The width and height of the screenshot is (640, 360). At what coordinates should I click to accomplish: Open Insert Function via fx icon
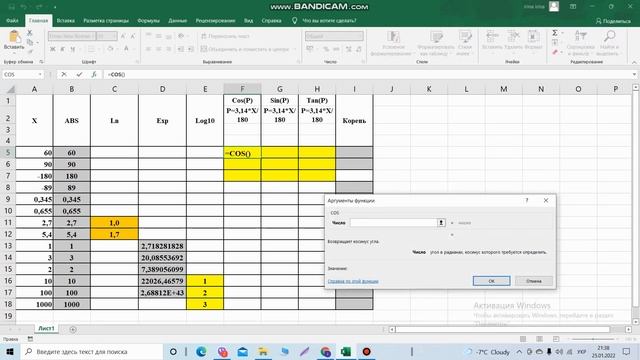pos(94,74)
